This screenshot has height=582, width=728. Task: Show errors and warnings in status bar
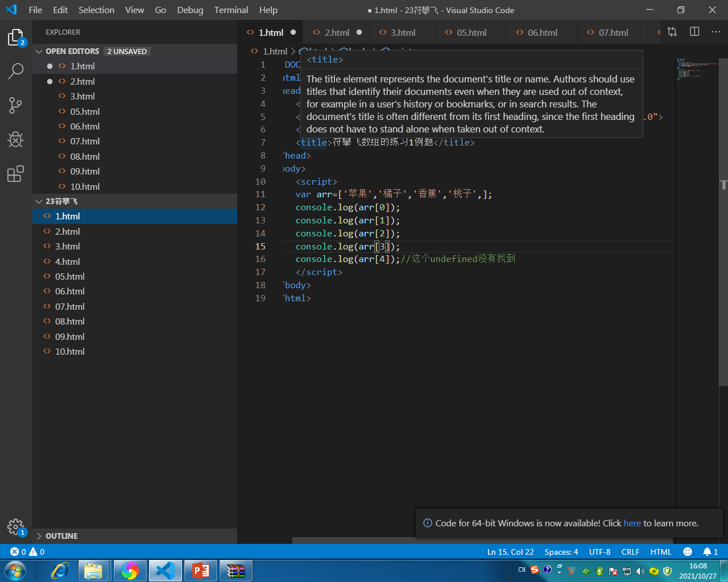coord(27,552)
